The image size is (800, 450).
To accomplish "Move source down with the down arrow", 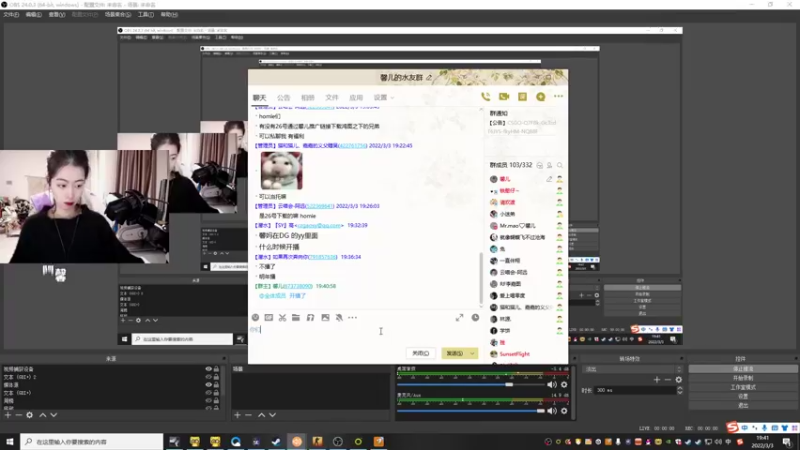I will [54, 415].
